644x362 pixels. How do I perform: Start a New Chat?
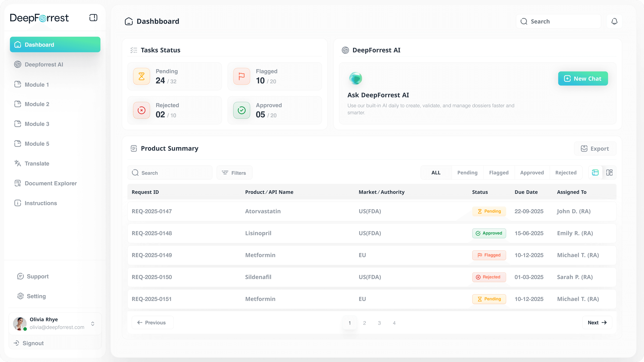pos(583,79)
